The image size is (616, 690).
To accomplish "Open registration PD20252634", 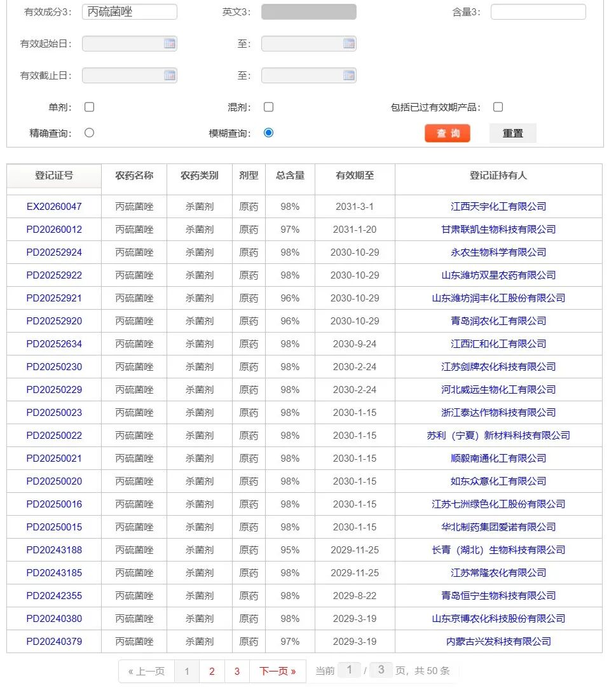I will [x=54, y=343].
